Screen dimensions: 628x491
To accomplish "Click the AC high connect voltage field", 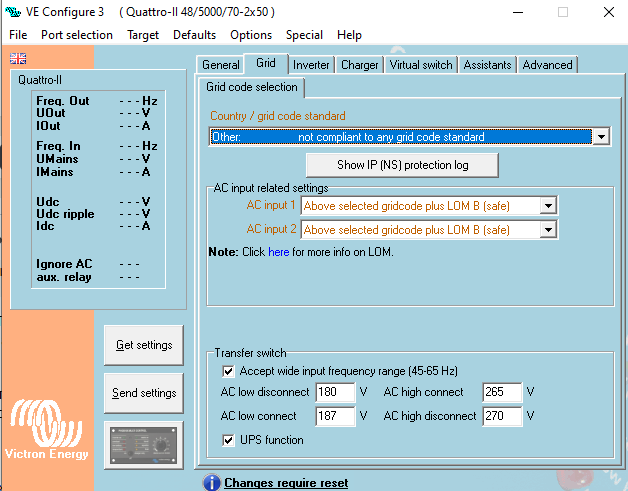I will [x=502, y=392].
